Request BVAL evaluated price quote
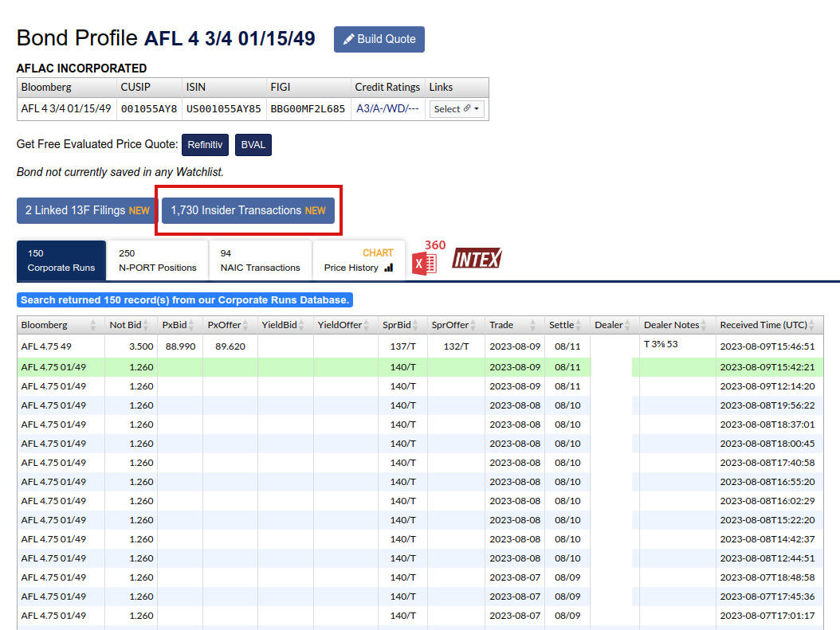The width and height of the screenshot is (840, 630). tap(253, 145)
